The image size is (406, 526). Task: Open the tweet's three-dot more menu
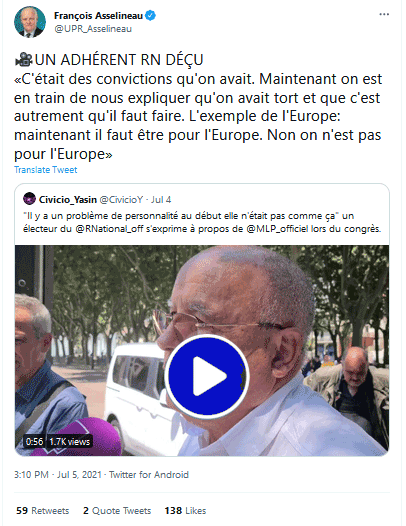click(x=384, y=14)
